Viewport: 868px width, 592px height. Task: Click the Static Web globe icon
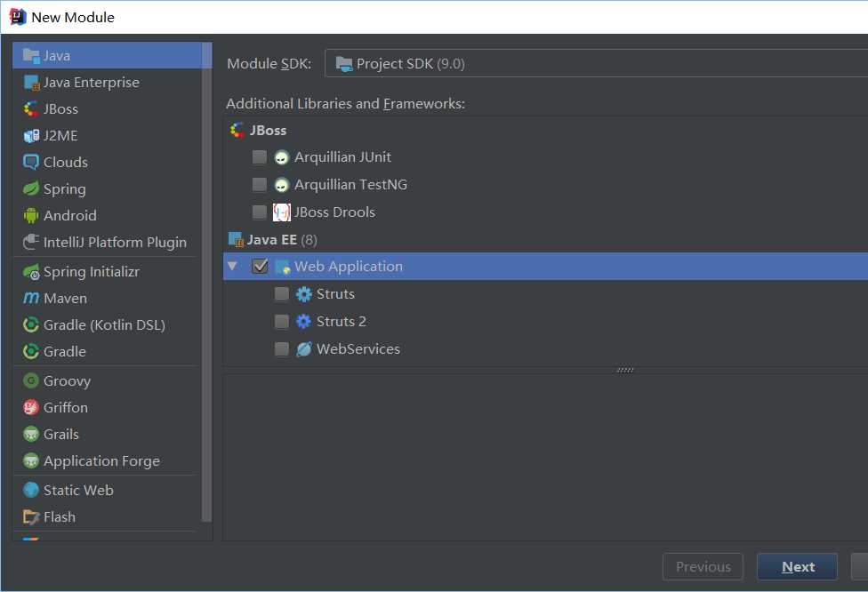[x=31, y=490]
